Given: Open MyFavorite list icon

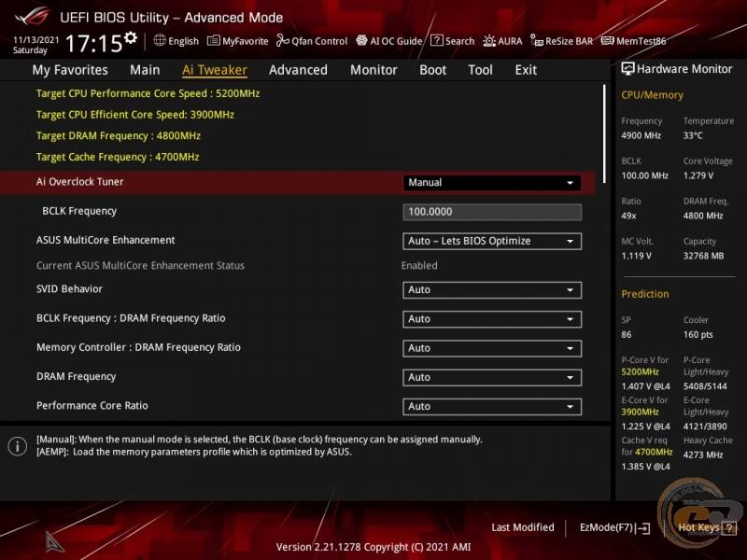Looking at the screenshot, I should pos(214,40).
